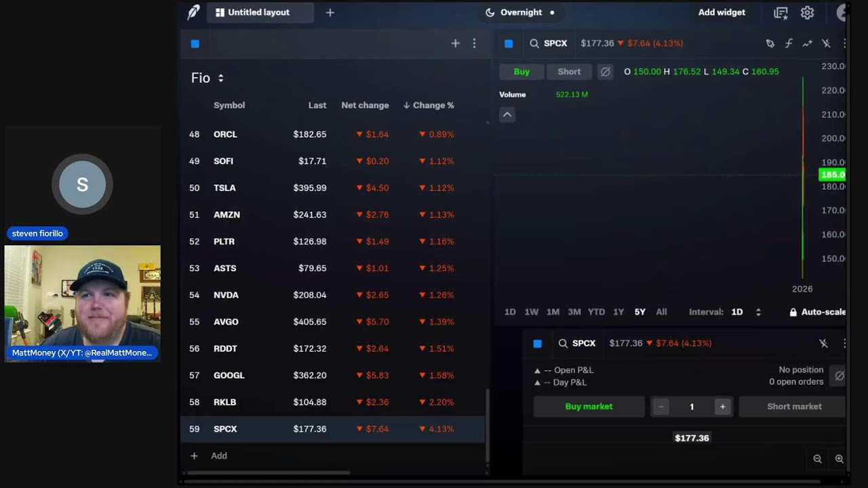Click the slashed-circle icon beside open orders

coord(840,375)
